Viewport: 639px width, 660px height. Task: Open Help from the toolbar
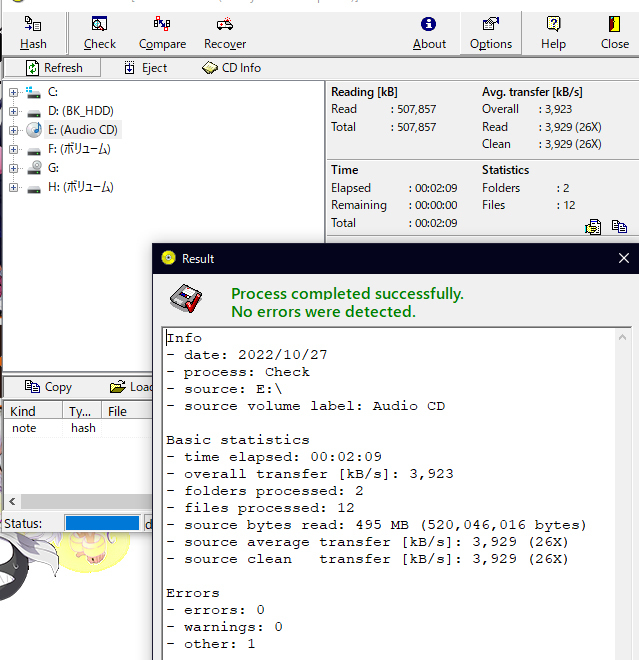pos(553,33)
